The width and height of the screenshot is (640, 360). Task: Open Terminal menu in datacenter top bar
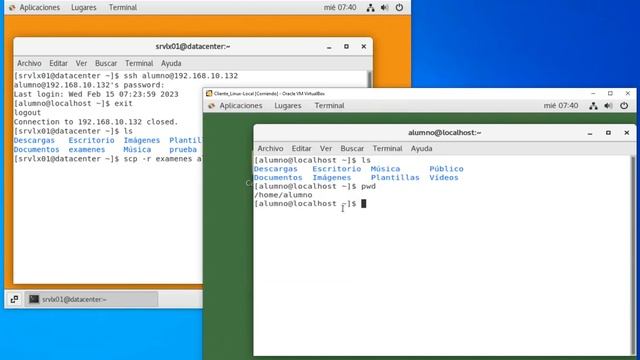[x=123, y=7]
